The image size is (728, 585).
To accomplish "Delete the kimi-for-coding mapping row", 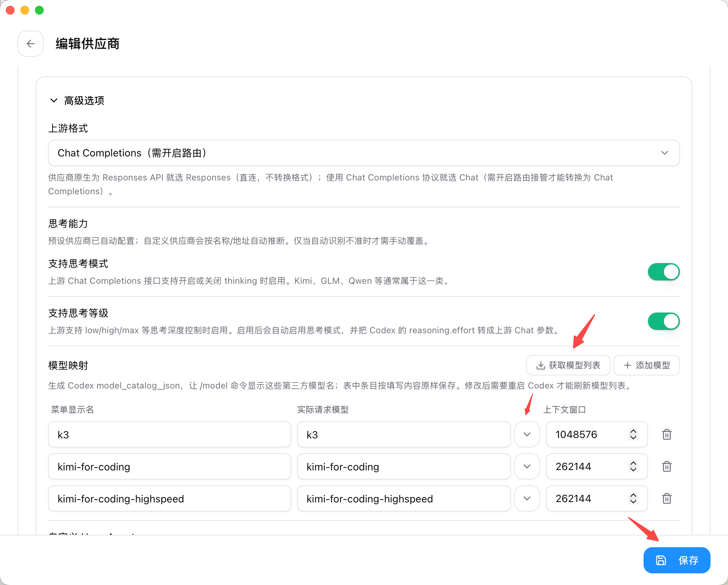I will click(x=666, y=466).
